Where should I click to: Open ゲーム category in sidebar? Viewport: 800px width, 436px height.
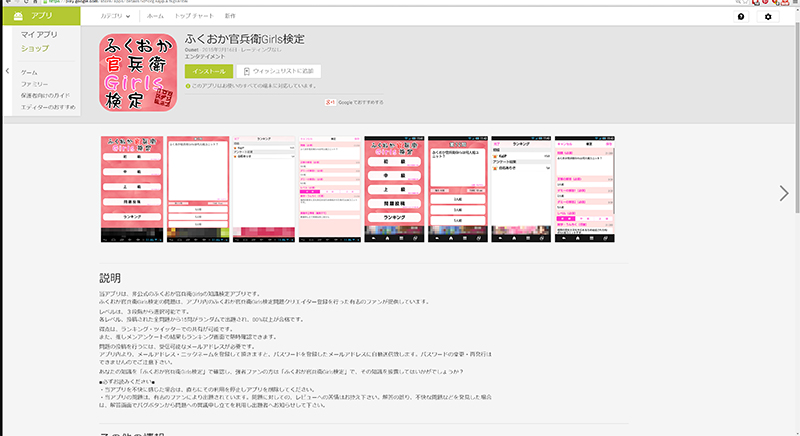tap(30, 73)
